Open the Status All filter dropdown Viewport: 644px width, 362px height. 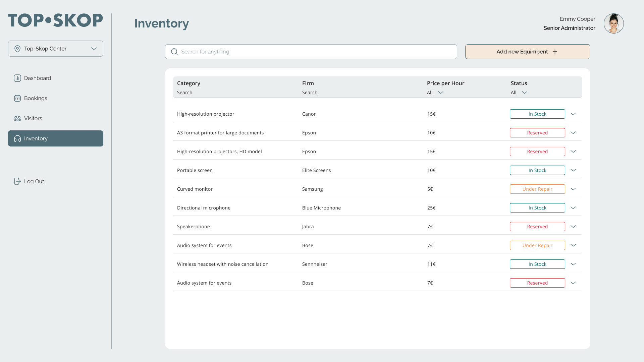click(524, 93)
